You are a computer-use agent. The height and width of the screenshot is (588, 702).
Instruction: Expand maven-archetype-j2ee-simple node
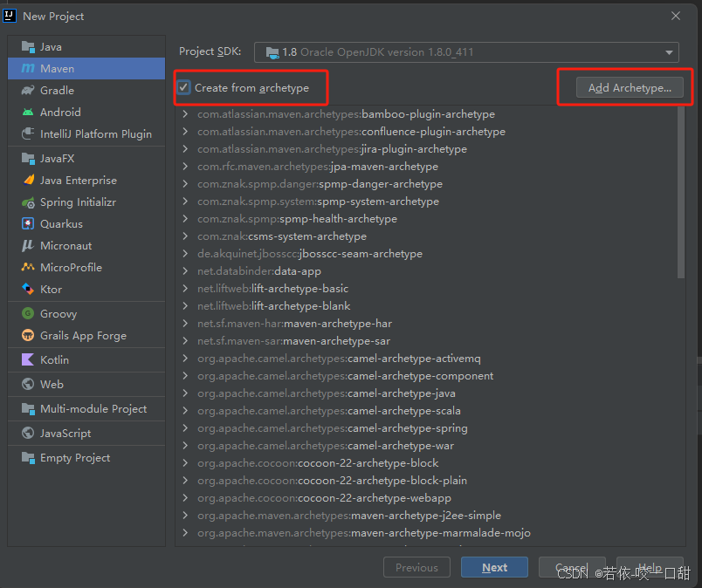click(185, 516)
